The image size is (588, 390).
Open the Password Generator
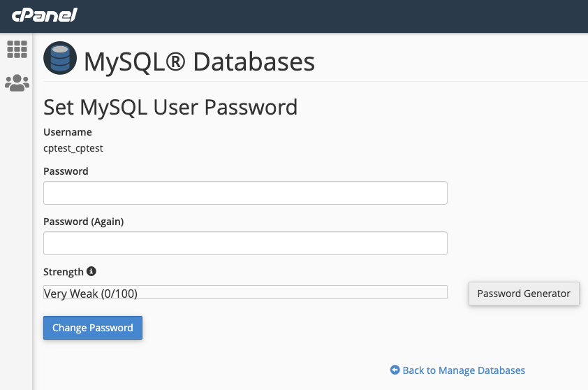[524, 294]
